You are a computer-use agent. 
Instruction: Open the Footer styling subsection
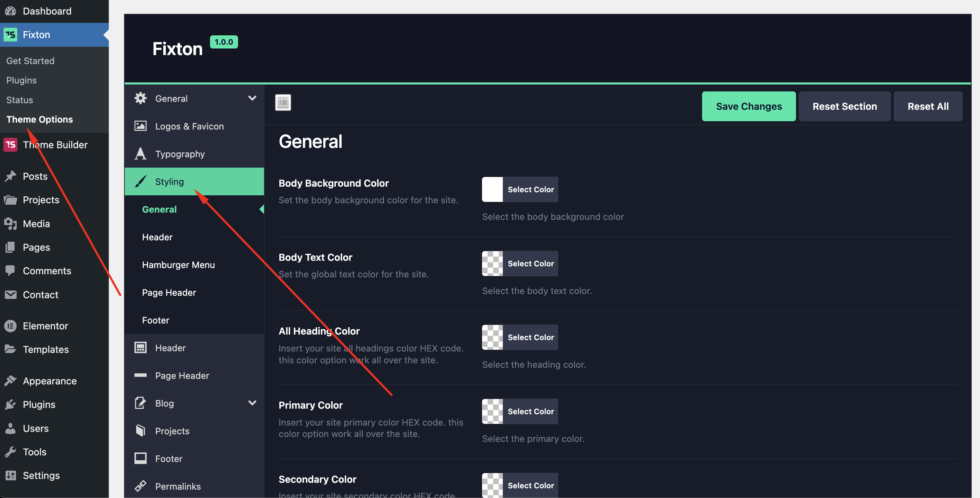[156, 320]
